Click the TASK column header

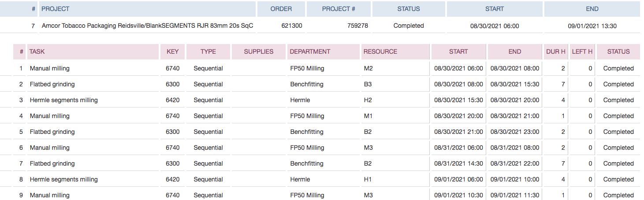point(37,52)
